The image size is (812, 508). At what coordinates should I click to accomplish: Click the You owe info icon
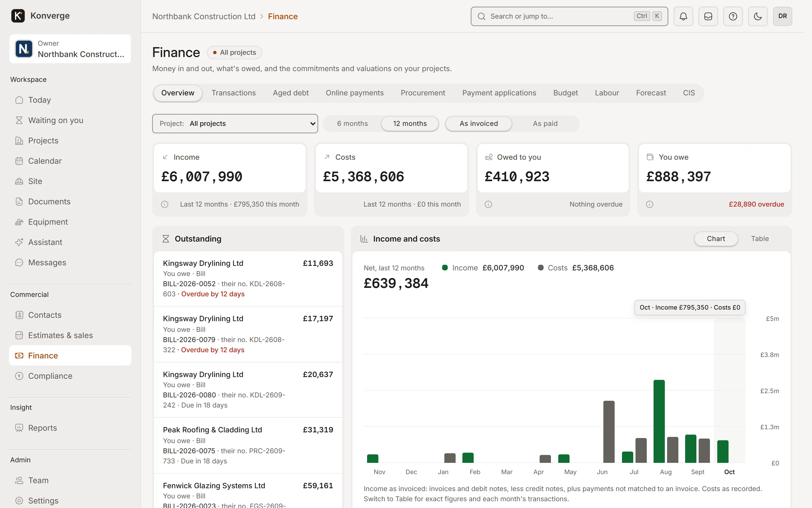[x=650, y=204]
